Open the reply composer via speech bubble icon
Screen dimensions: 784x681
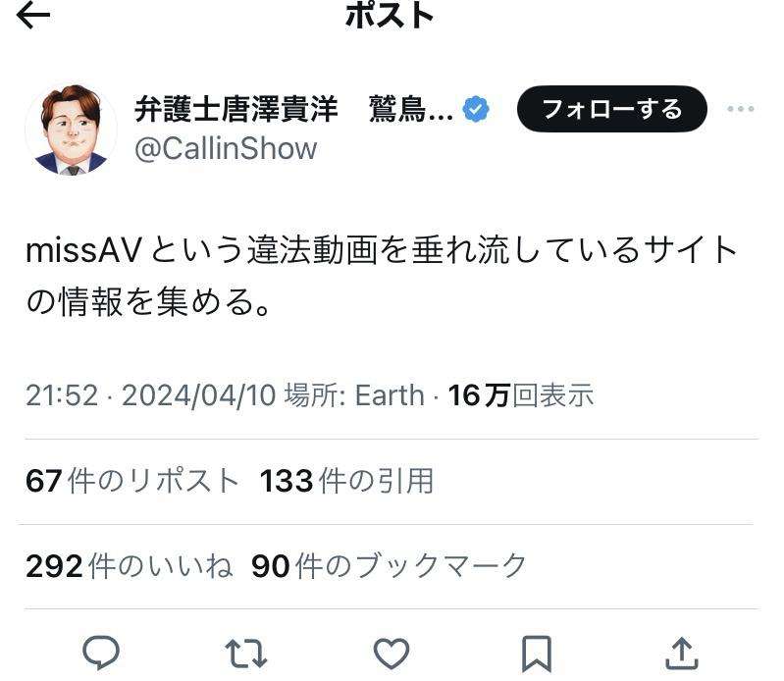pos(101,653)
